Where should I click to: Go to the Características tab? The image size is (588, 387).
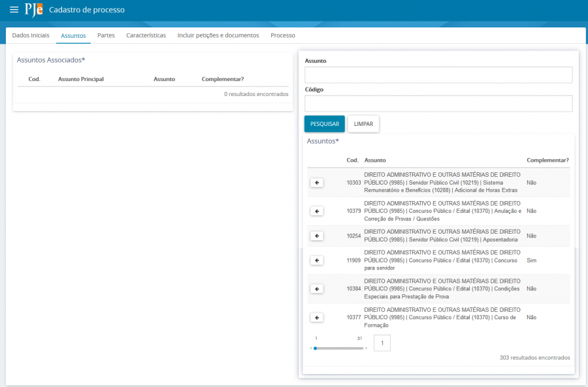coord(146,35)
